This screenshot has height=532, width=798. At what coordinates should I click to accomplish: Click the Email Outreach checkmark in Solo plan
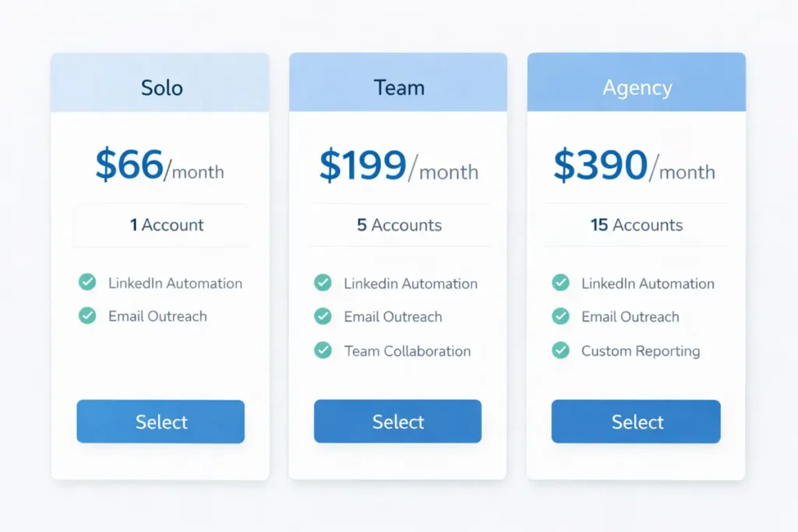pos(87,316)
